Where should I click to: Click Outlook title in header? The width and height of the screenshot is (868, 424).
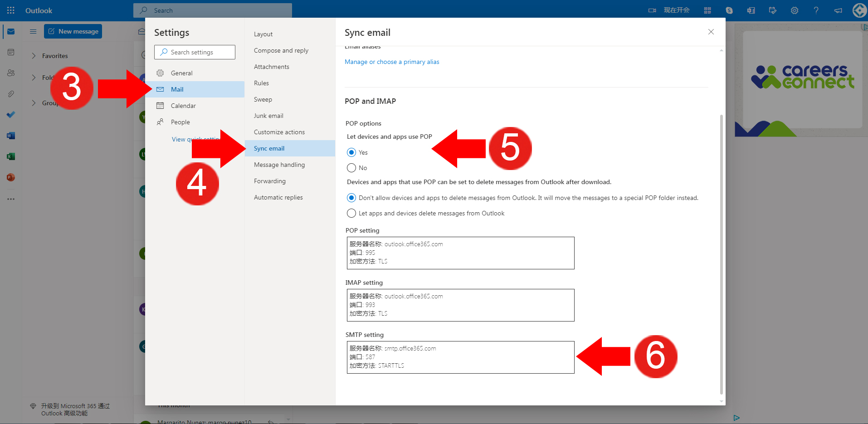tap(39, 10)
